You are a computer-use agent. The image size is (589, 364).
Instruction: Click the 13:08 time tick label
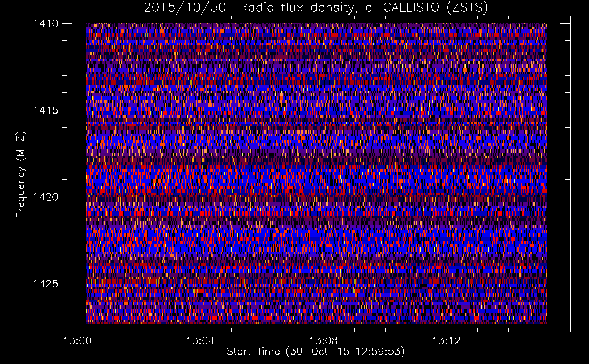323,341
